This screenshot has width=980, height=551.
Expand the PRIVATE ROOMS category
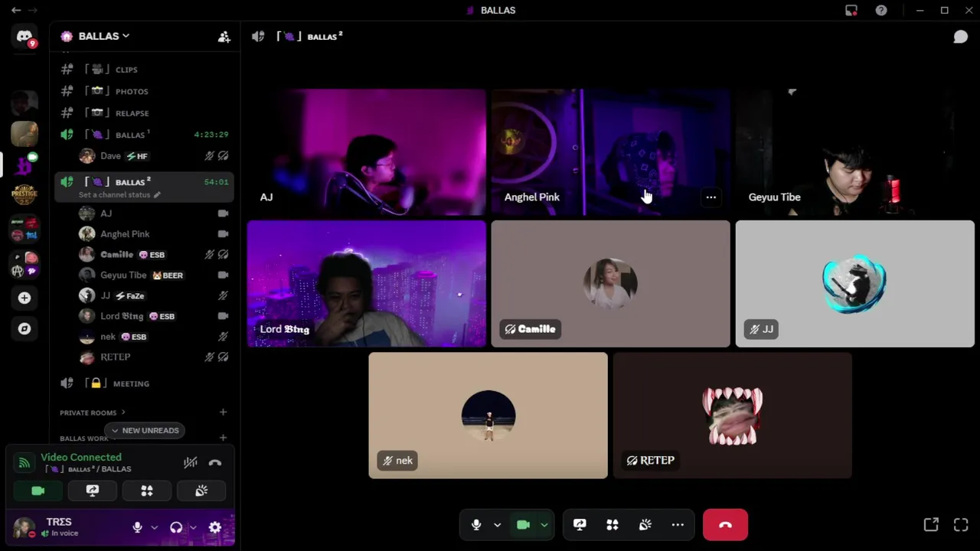[93, 412]
